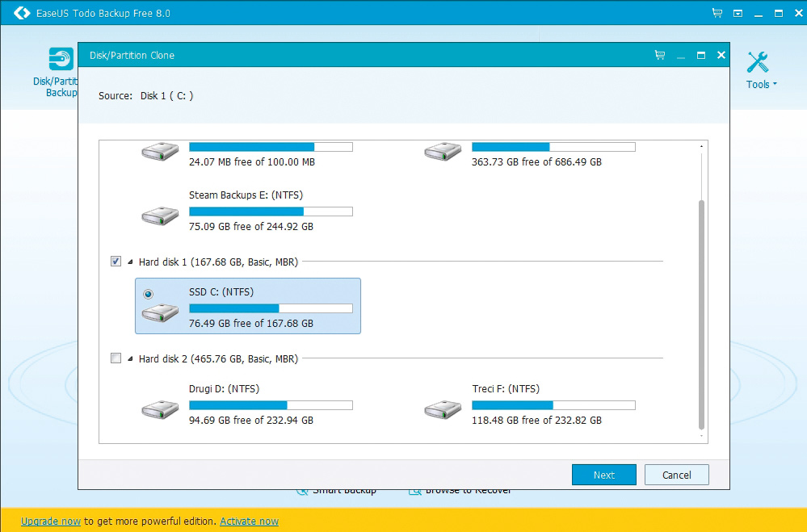Click the Drugi D: usage bar
807x532 pixels.
(271, 405)
